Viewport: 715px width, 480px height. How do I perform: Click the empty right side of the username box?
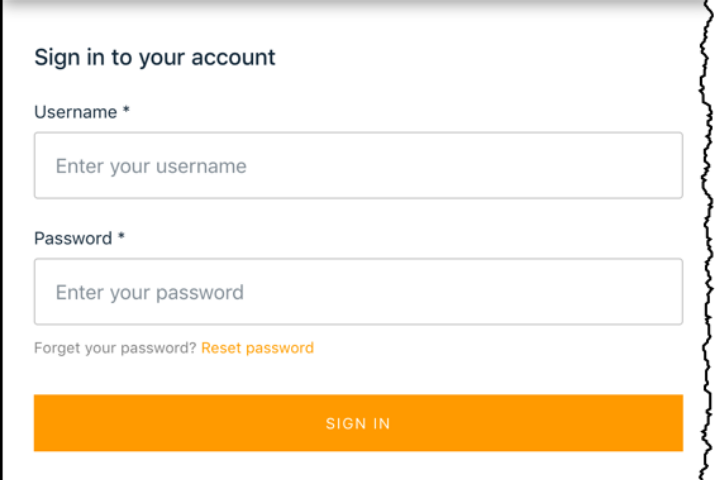(x=560, y=166)
